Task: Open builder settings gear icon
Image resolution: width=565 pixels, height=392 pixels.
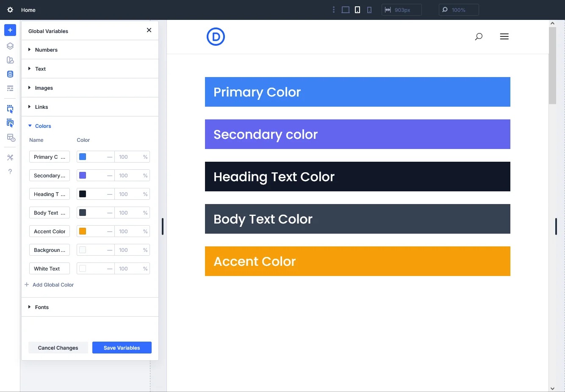Action: [10, 10]
